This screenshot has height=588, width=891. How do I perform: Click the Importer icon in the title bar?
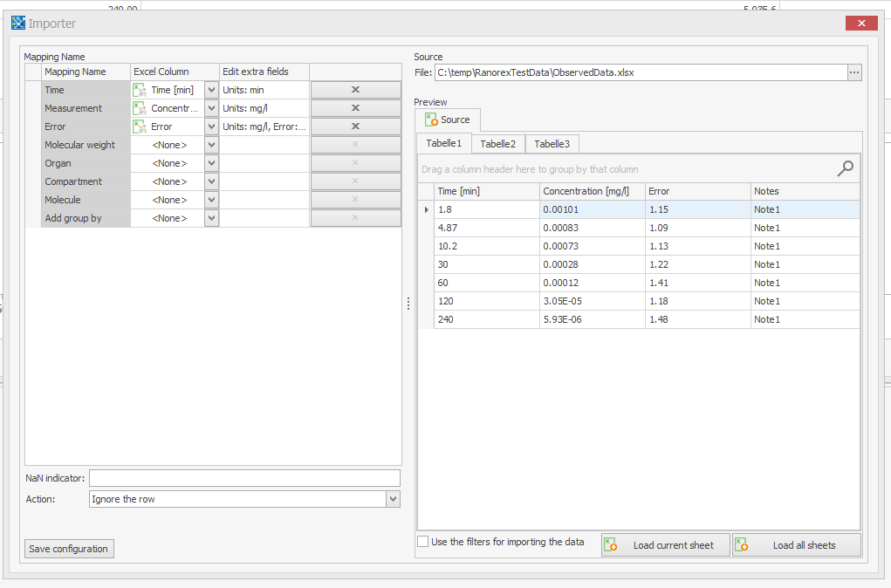[17, 23]
